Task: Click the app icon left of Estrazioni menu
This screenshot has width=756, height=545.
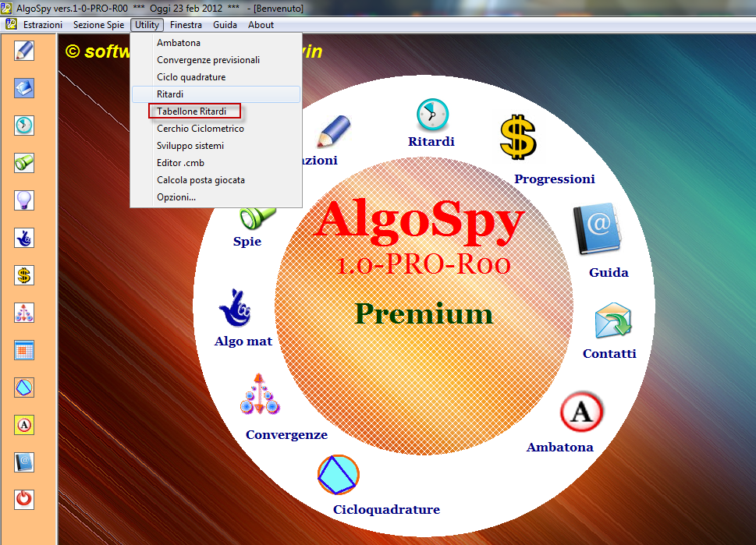Action: [11, 24]
